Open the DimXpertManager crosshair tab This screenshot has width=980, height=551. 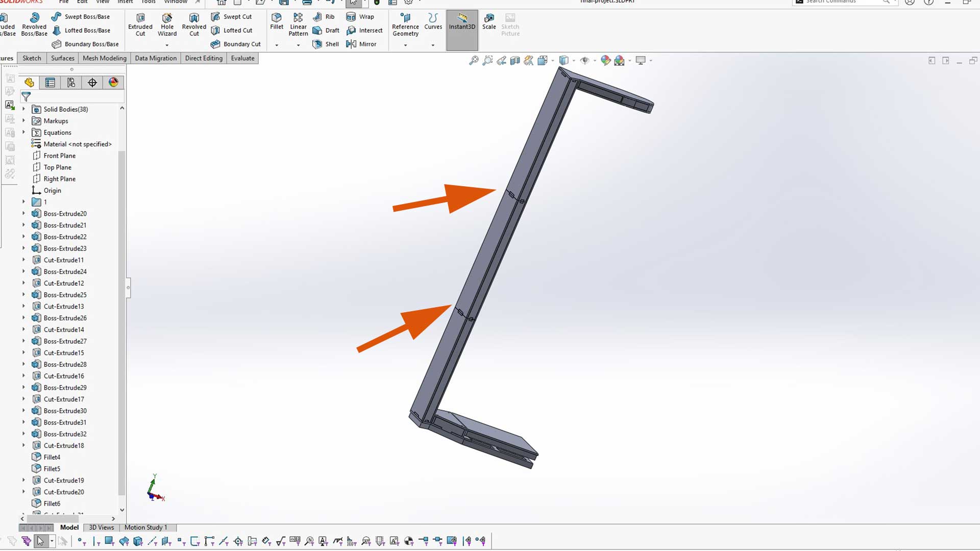92,83
